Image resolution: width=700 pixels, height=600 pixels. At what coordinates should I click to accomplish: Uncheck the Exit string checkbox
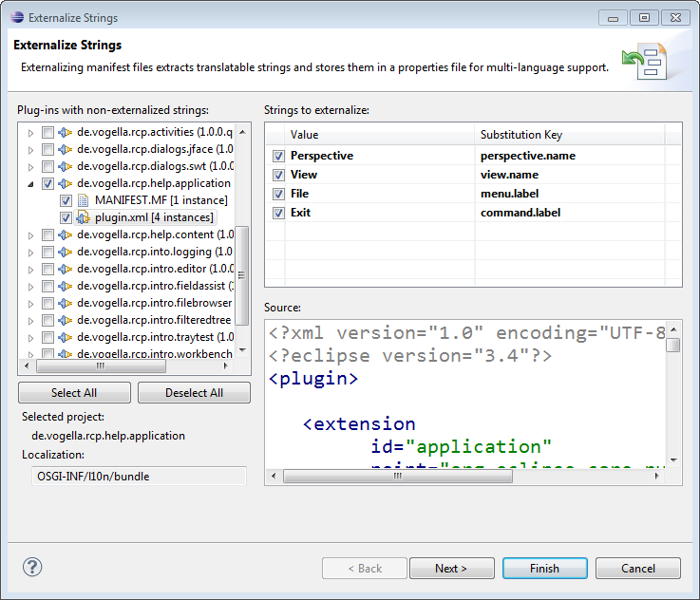coord(278,214)
